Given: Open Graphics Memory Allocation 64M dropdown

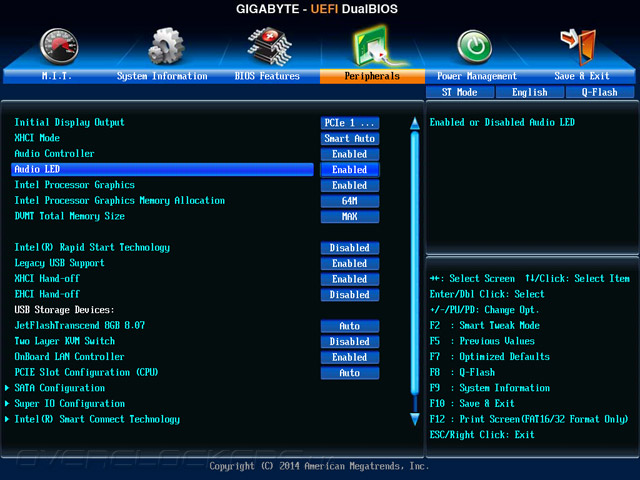Looking at the screenshot, I should pos(350,201).
